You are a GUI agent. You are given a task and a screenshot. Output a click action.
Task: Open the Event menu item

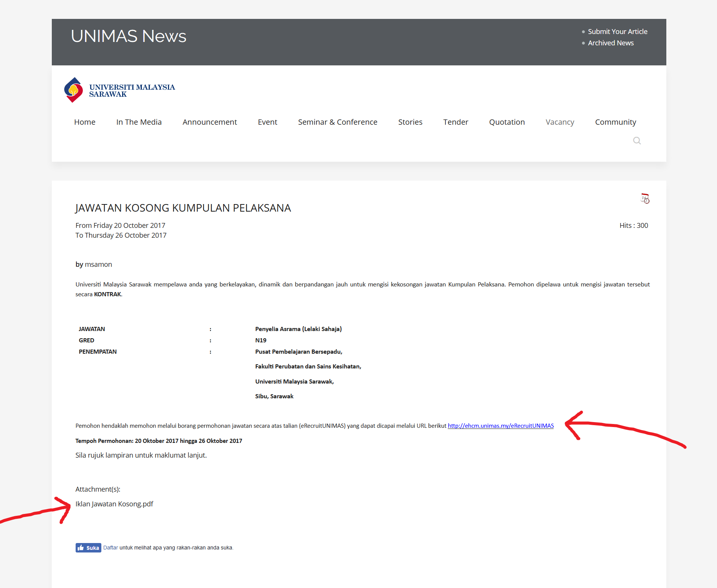tap(267, 122)
